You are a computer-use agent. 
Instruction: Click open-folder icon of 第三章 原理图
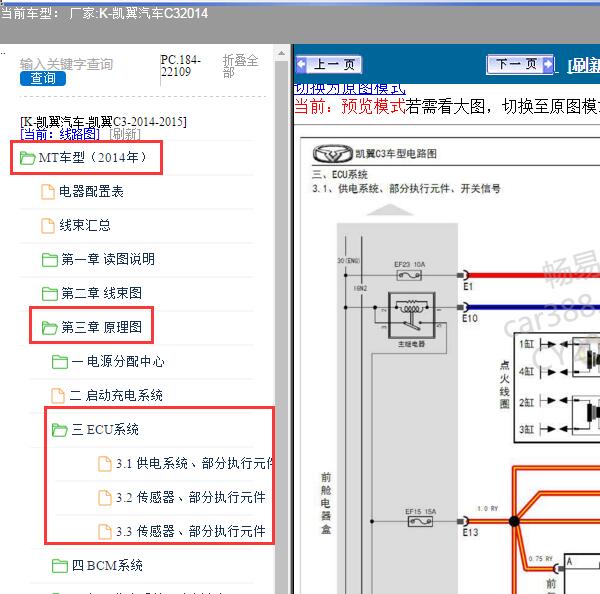tap(49, 328)
